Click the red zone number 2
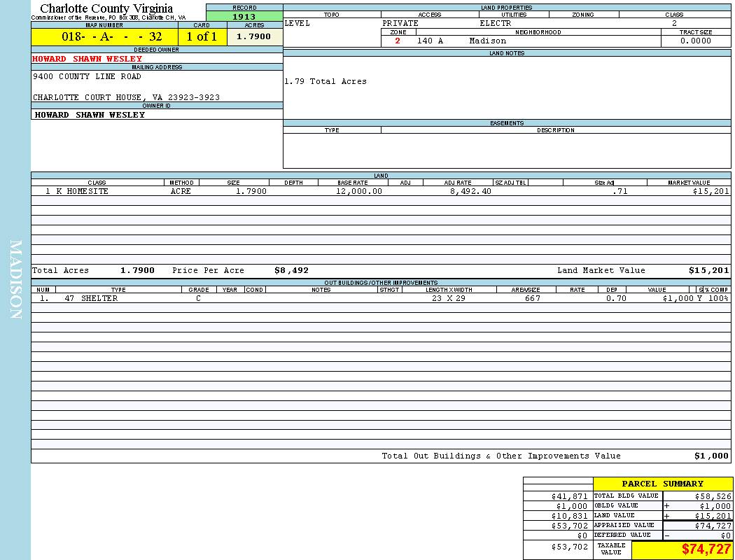 (x=398, y=41)
